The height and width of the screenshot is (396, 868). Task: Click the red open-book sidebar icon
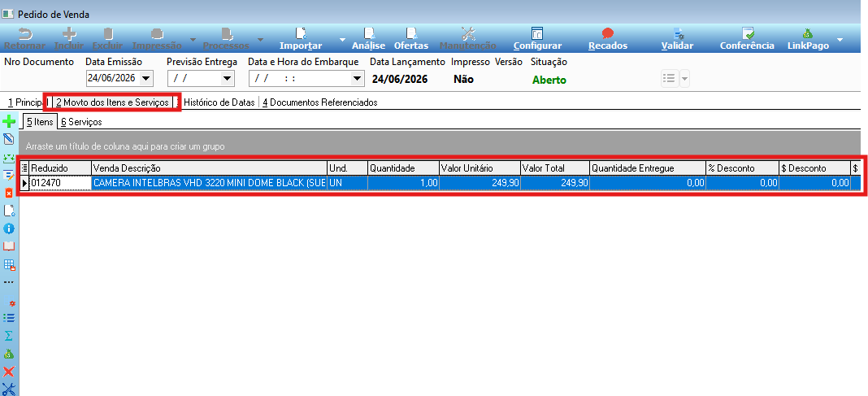[x=9, y=246]
